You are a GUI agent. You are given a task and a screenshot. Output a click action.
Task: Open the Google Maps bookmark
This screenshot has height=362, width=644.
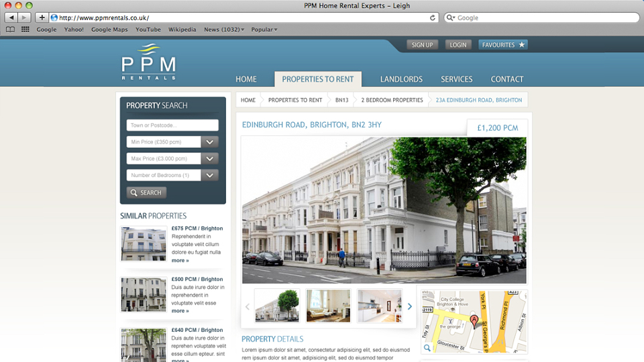tap(109, 29)
